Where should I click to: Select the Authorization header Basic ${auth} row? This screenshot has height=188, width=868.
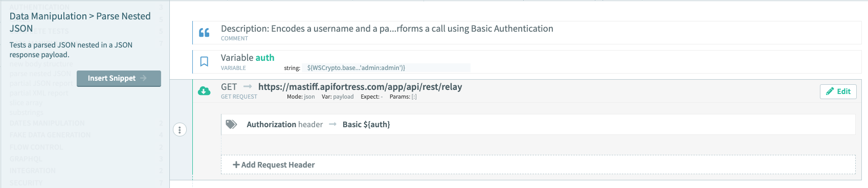click(538, 124)
